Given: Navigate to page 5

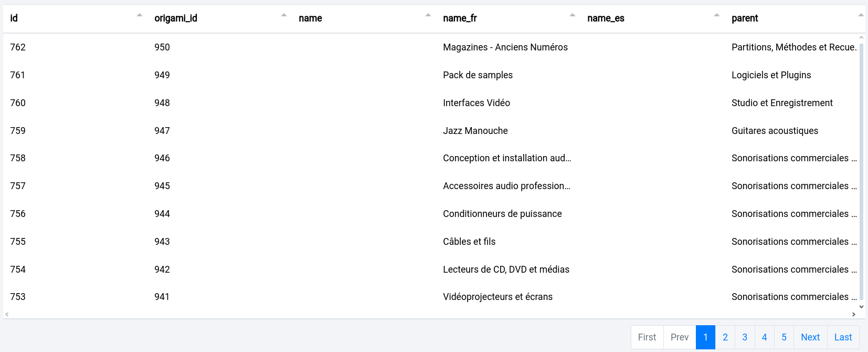Looking at the screenshot, I should (784, 337).
